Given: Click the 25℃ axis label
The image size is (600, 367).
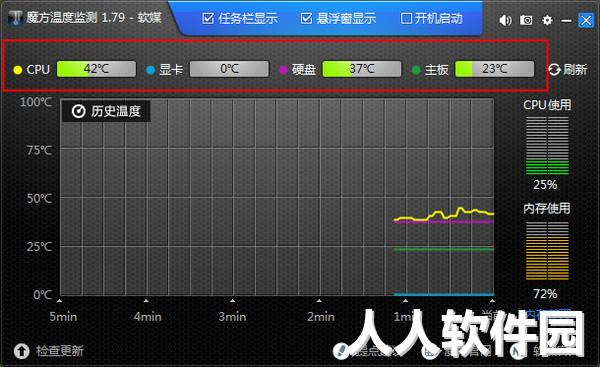Looking at the screenshot, I should click(x=39, y=247).
